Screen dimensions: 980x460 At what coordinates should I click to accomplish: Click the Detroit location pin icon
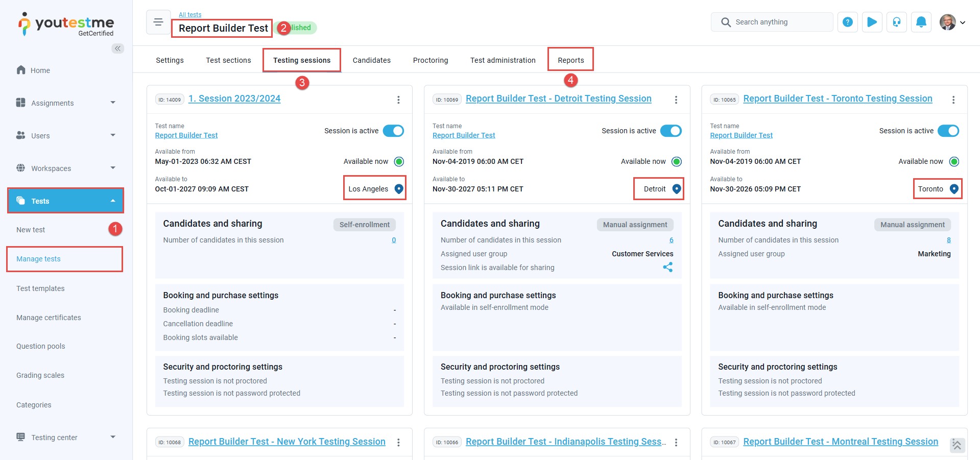tap(677, 189)
